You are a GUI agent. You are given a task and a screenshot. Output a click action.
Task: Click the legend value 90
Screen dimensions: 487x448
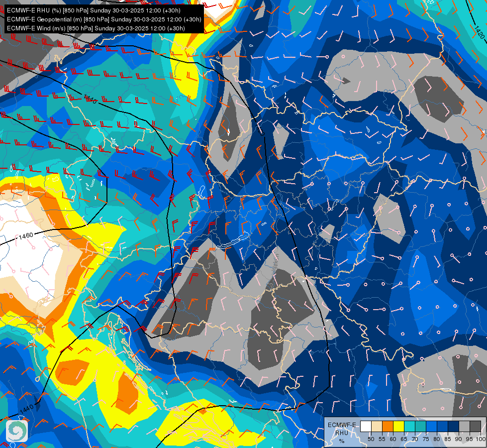459,439
